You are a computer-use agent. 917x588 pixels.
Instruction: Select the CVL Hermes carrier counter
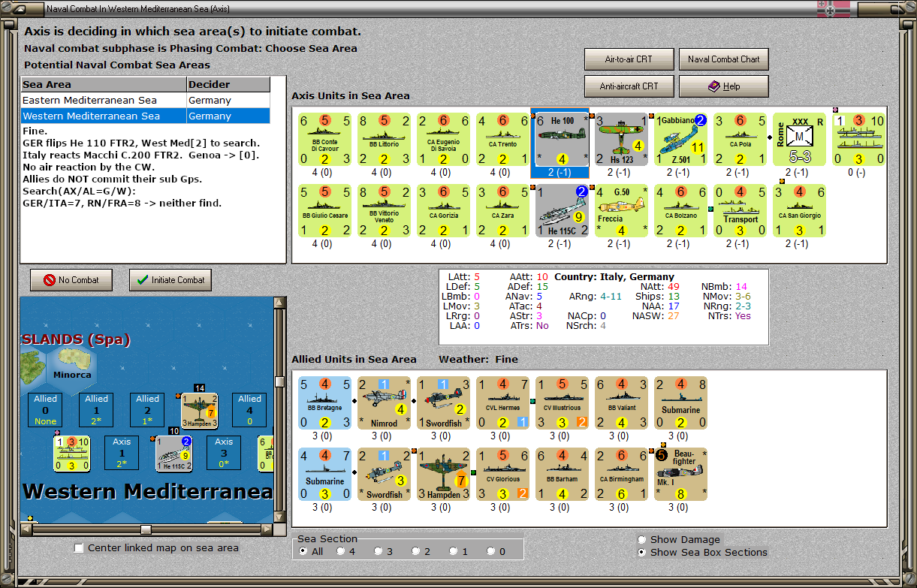tap(502, 403)
